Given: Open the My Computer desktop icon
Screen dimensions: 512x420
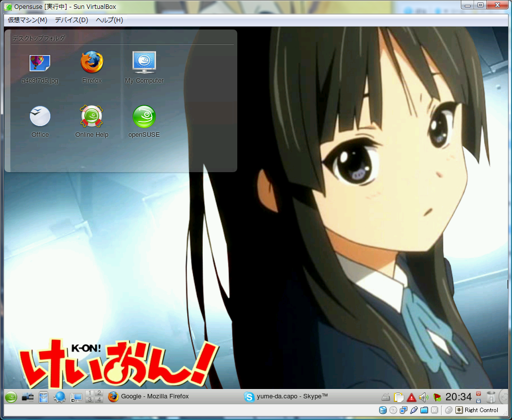Looking at the screenshot, I should pos(144,67).
